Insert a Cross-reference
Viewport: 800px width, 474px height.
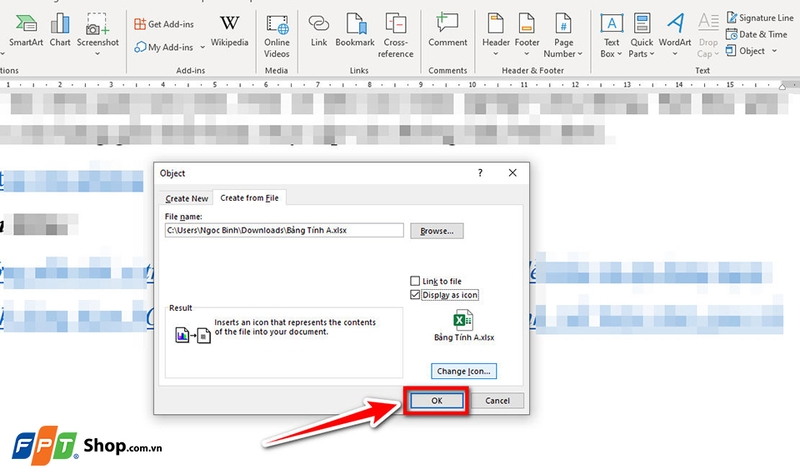point(395,36)
